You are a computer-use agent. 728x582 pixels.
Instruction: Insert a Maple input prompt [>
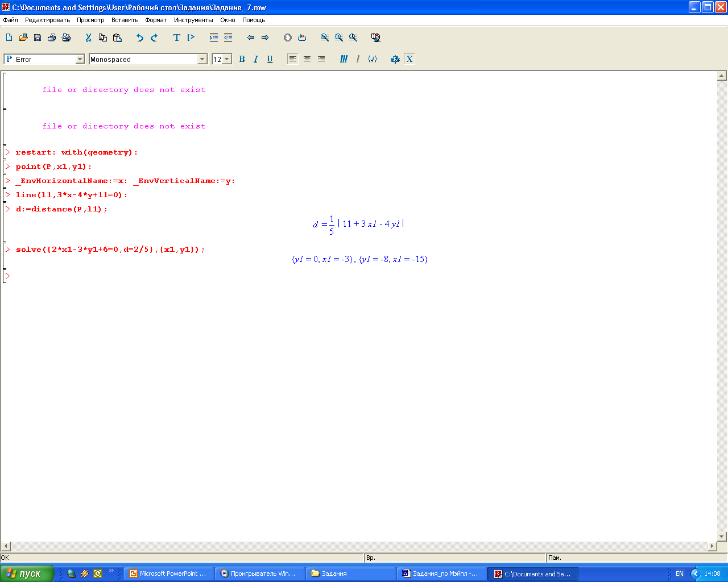(191, 38)
